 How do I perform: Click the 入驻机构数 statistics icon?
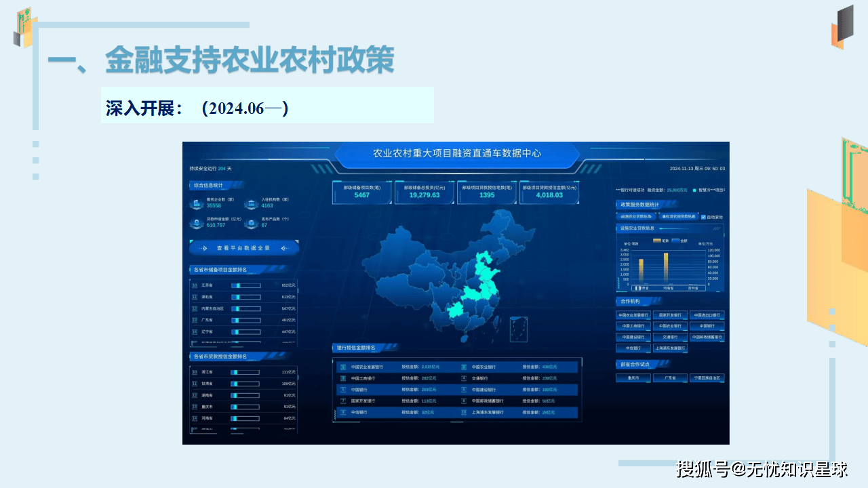(x=252, y=203)
